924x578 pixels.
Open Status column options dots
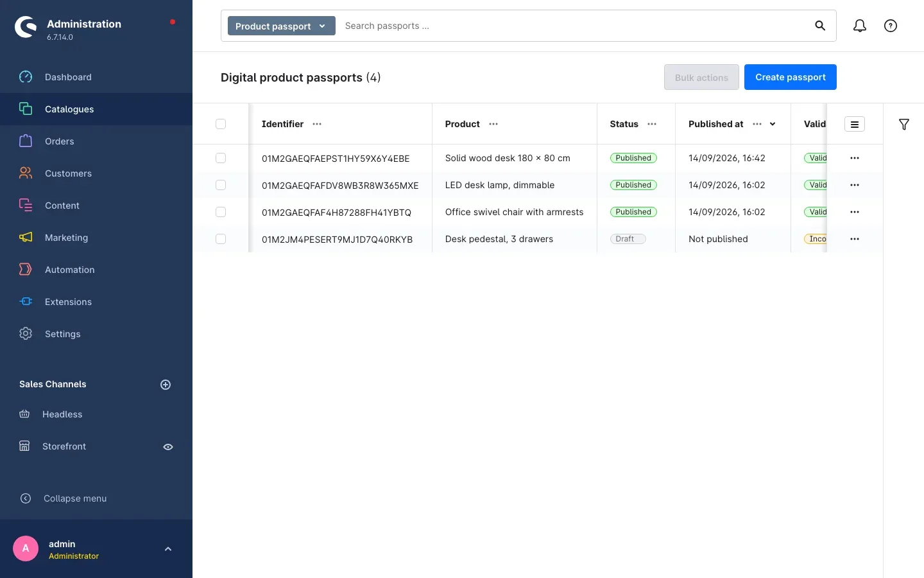click(x=652, y=124)
